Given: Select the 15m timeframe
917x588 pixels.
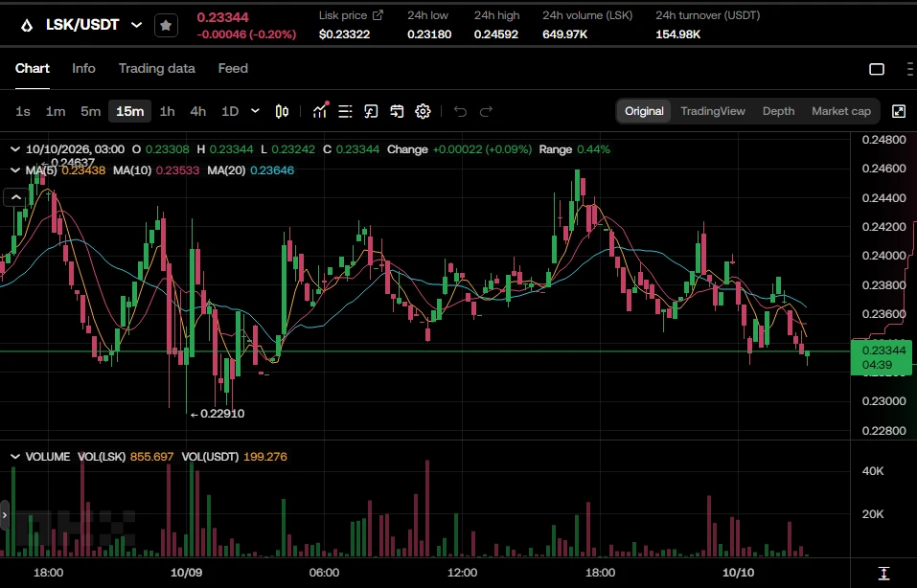Looking at the screenshot, I should (129, 111).
